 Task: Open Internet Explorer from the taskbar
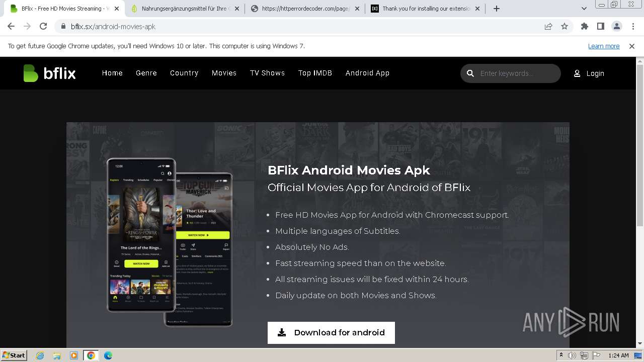click(40, 355)
